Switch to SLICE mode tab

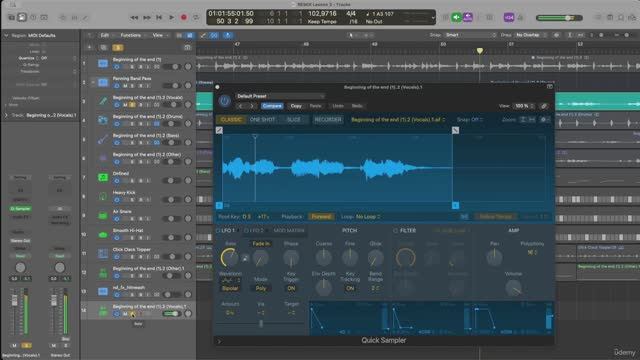click(294, 120)
